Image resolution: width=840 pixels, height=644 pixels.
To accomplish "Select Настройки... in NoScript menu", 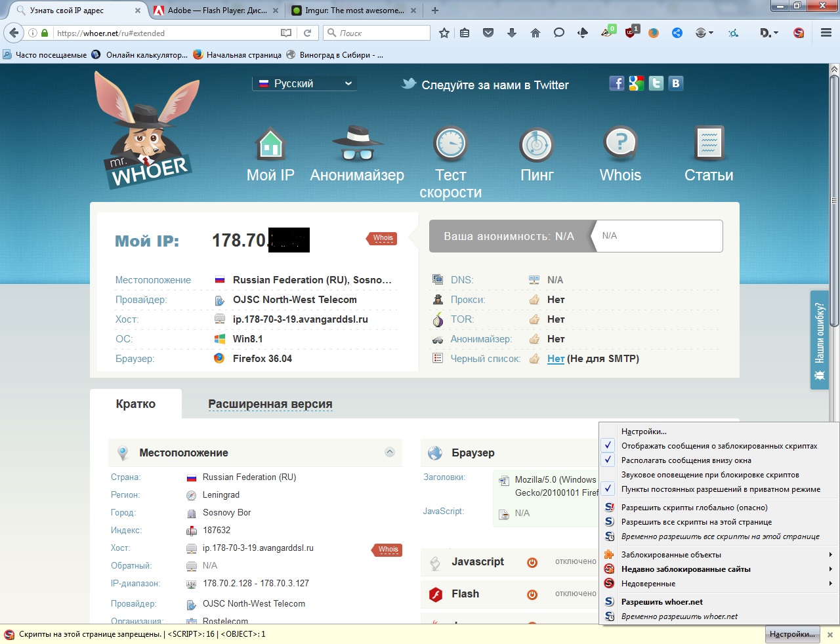I will [x=719, y=432].
